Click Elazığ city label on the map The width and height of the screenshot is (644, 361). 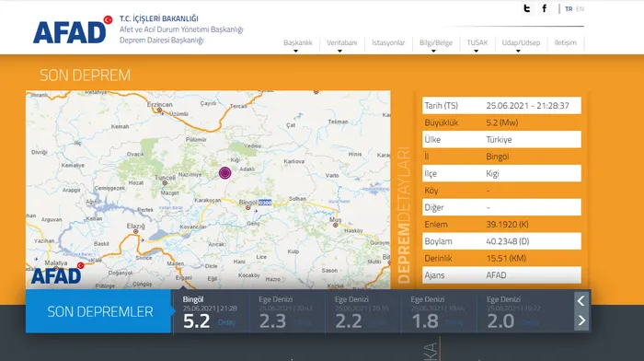tap(135, 227)
